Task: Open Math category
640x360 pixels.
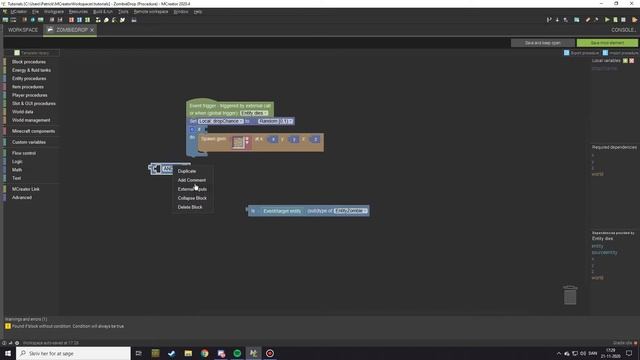Action: tap(17, 170)
